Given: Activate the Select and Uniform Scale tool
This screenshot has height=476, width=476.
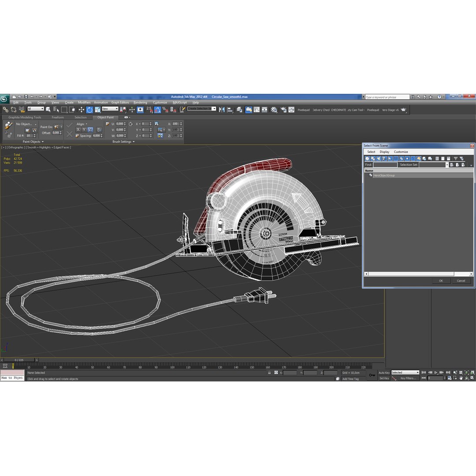Looking at the screenshot, I should click(x=97, y=110).
